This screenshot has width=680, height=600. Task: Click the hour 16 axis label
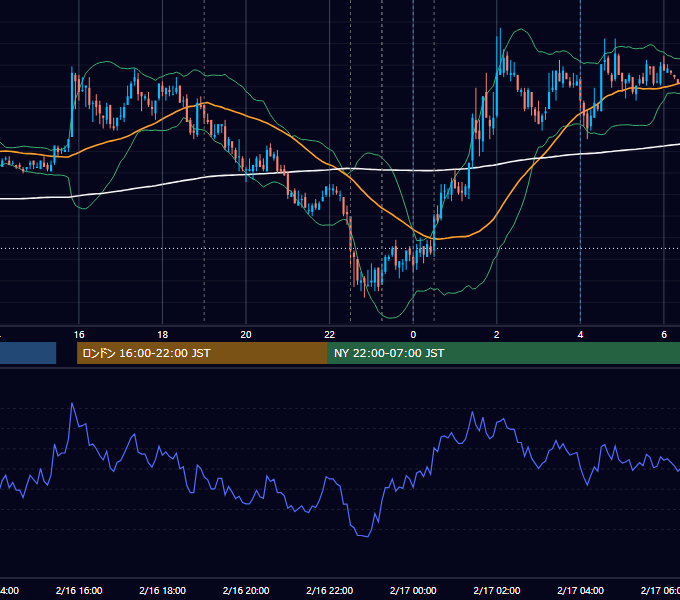[x=79, y=335]
